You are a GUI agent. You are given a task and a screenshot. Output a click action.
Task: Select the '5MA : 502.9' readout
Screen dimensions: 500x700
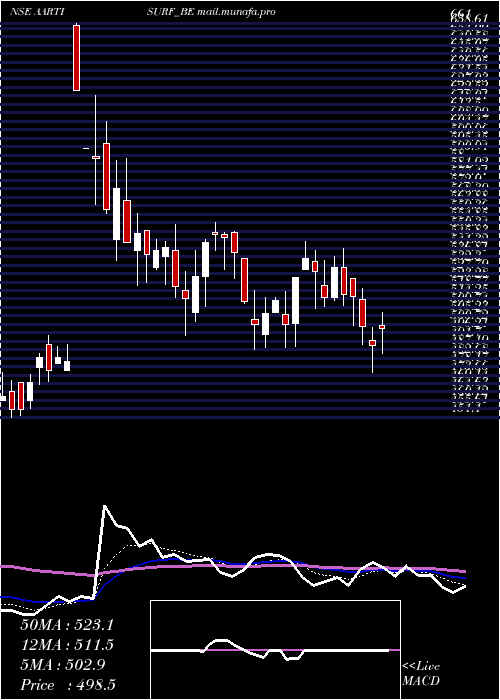tap(63, 665)
